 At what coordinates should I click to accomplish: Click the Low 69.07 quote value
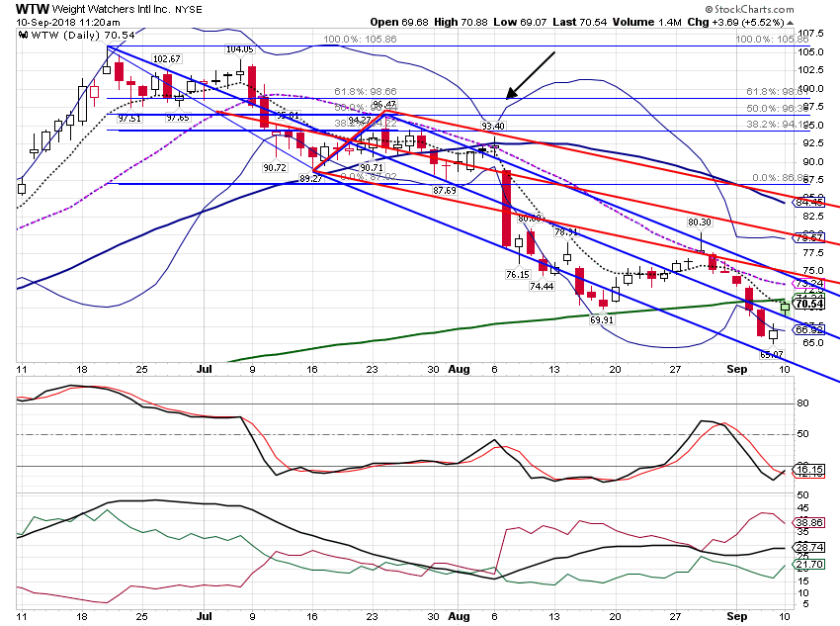click(x=520, y=22)
